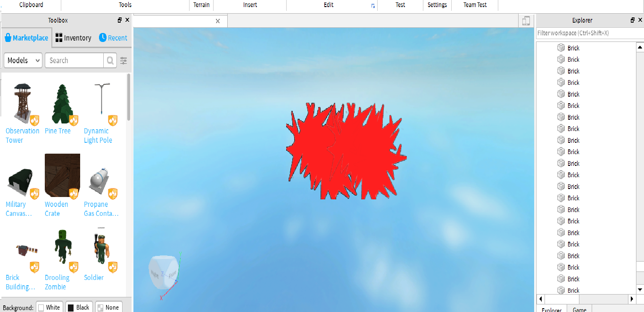Switch to the Inventory tab
The height and width of the screenshot is (312, 644).
pos(73,38)
